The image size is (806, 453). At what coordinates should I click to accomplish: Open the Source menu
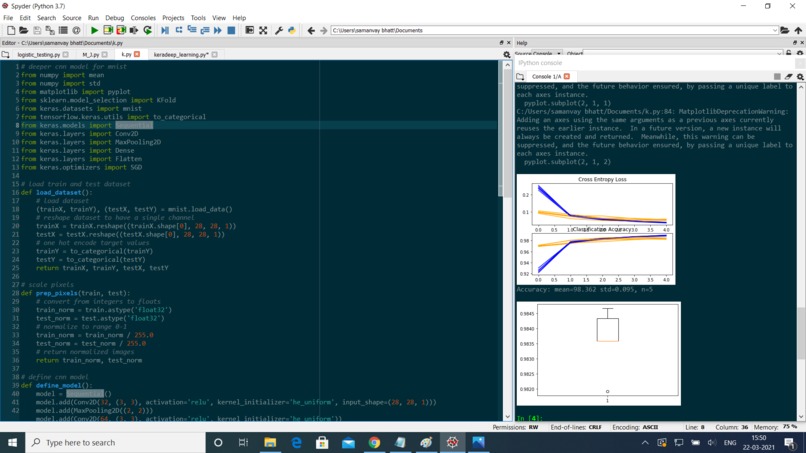tap(71, 17)
